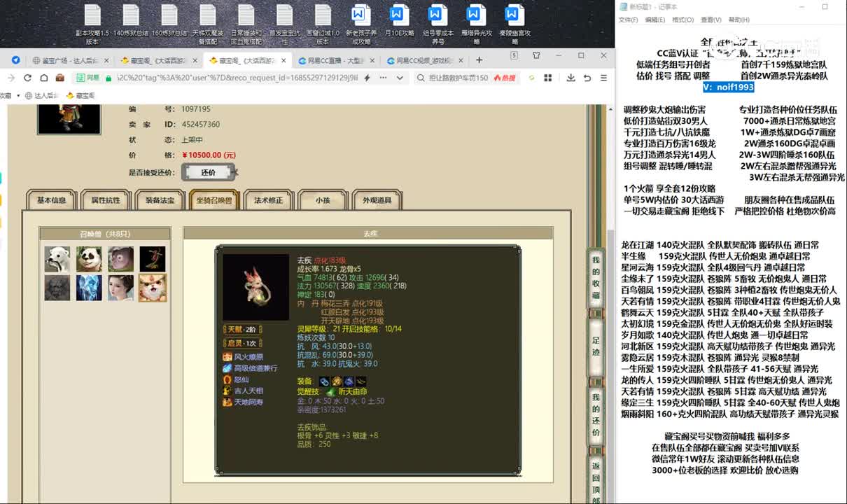Click the 达人后台 bookmark
847x504 pixels.
click(x=43, y=95)
